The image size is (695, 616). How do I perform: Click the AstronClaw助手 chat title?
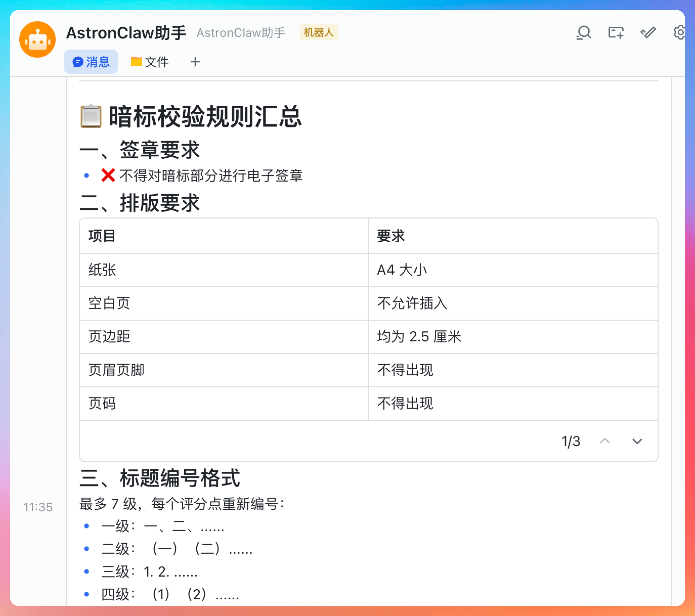pyautogui.click(x=126, y=33)
